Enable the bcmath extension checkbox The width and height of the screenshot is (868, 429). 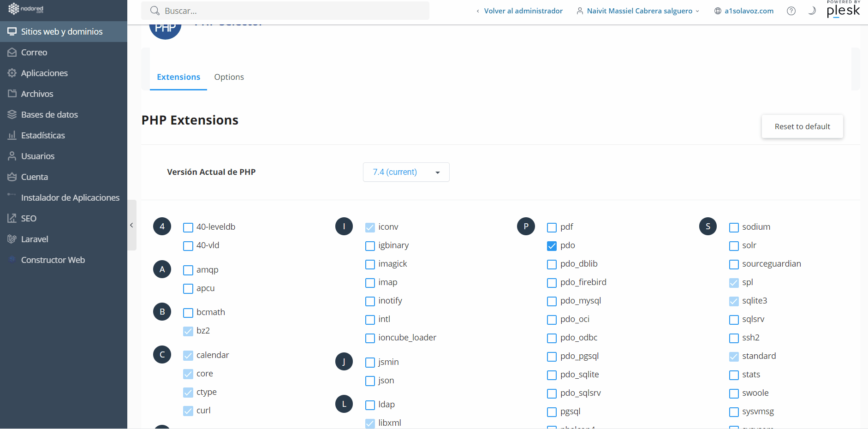(188, 313)
